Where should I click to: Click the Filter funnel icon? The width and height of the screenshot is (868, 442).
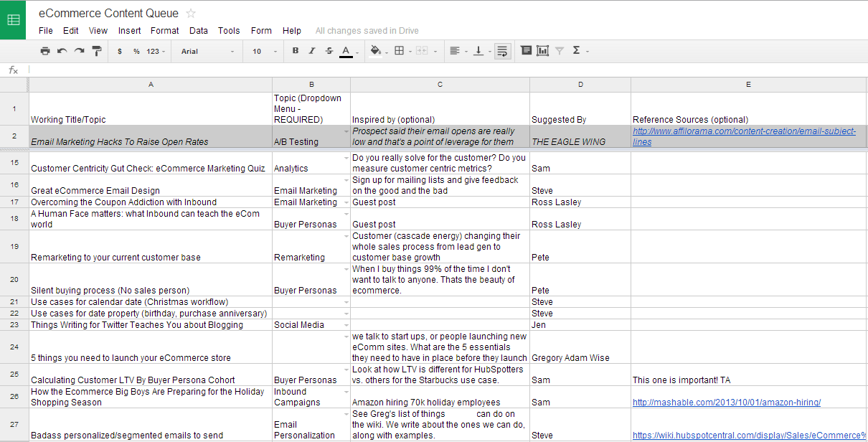(x=560, y=51)
